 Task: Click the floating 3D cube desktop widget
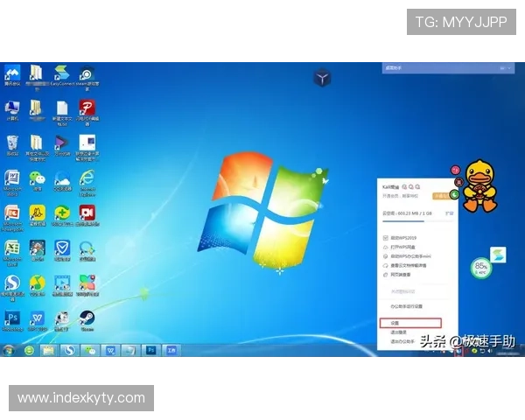click(x=323, y=79)
